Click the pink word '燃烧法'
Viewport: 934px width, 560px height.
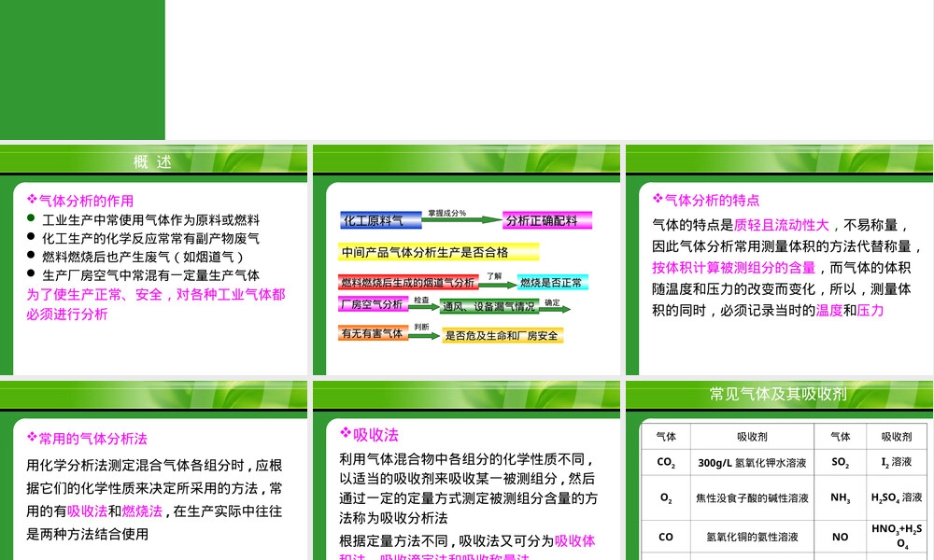(x=142, y=511)
